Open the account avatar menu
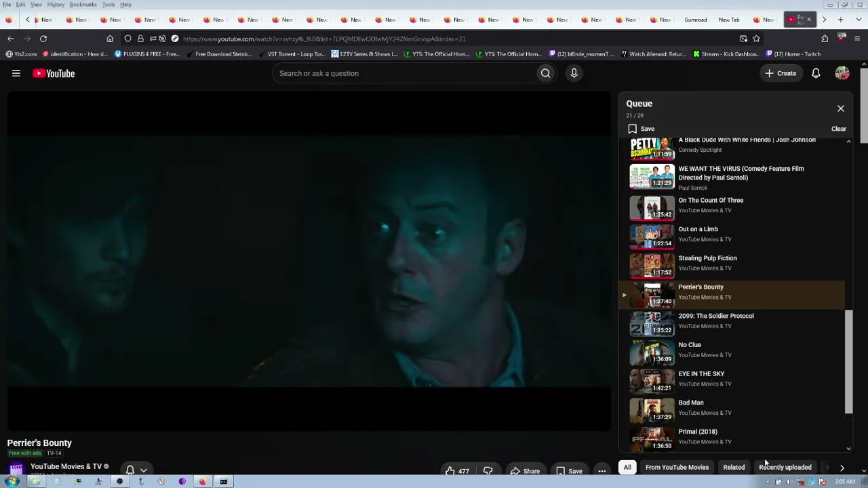 point(842,73)
